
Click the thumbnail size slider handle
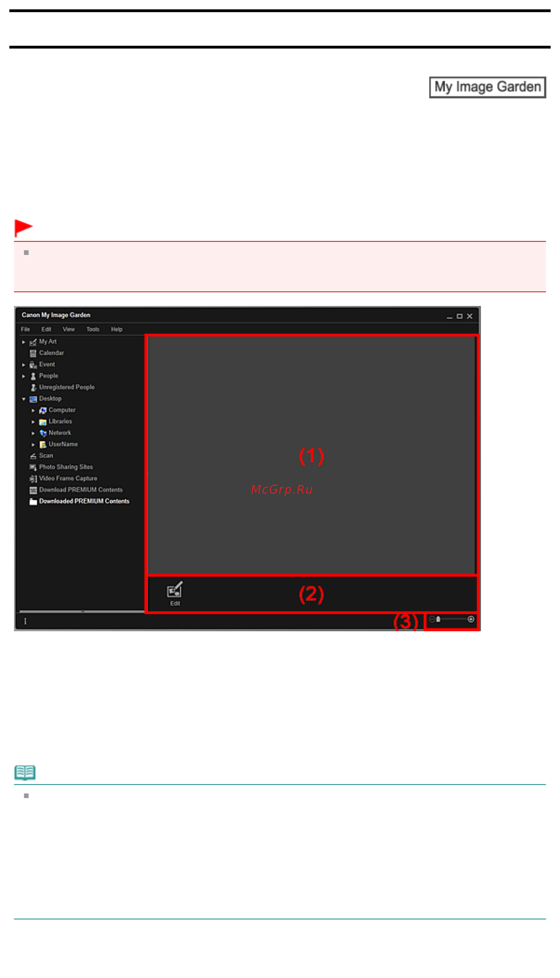(438, 619)
